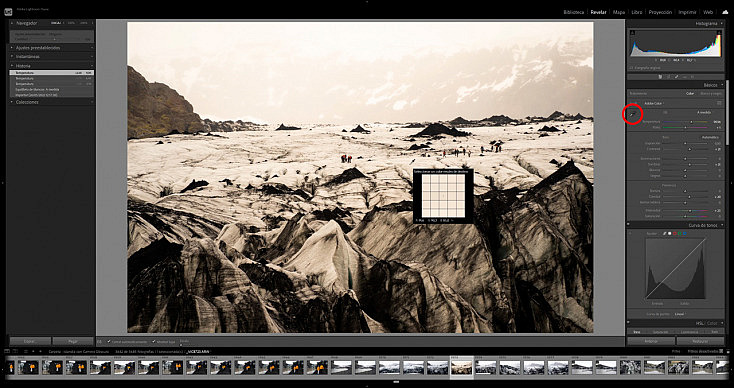The height and width of the screenshot is (388, 734).
Task: Click the Copiar button
Action: point(30,341)
